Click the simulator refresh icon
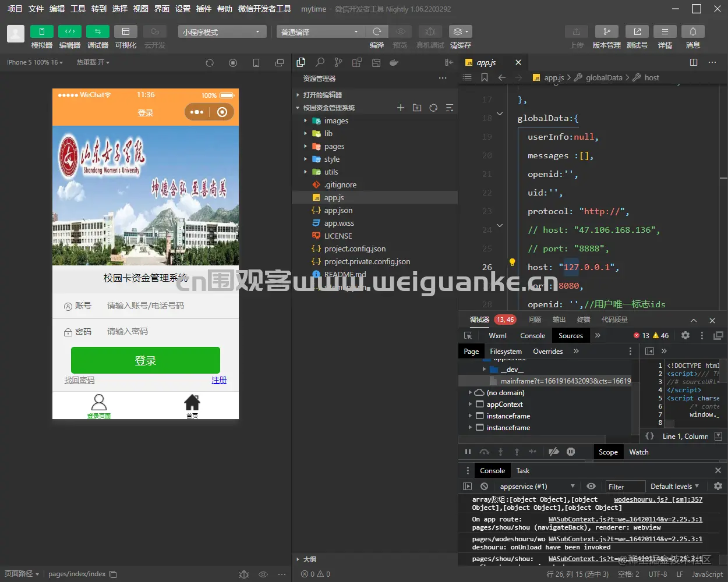The height and width of the screenshot is (582, 728). click(210, 63)
